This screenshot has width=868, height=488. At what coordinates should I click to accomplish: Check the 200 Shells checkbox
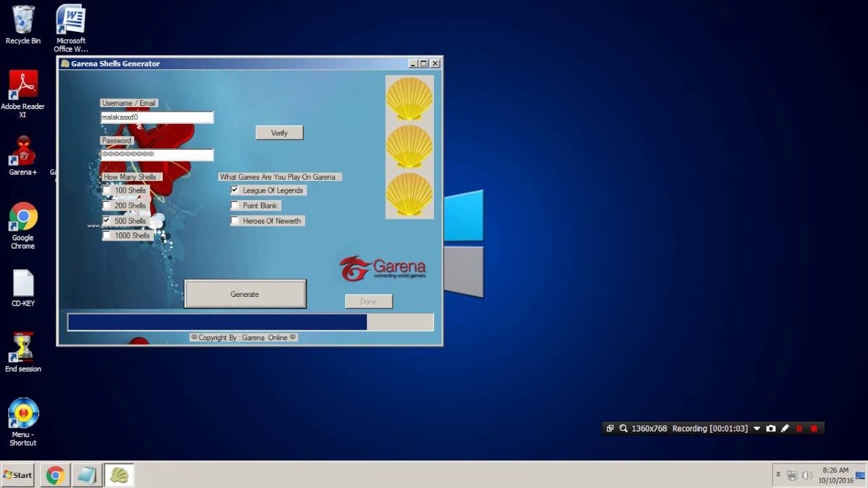tap(106, 205)
